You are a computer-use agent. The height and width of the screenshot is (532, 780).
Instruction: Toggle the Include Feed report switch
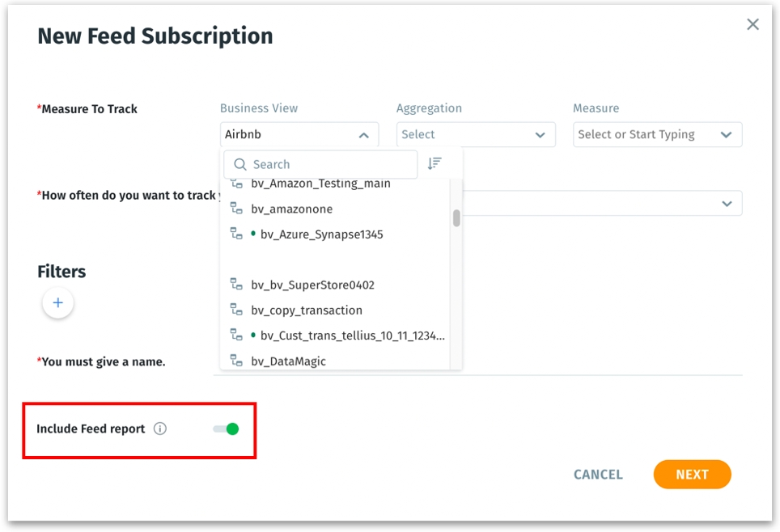[x=226, y=429]
